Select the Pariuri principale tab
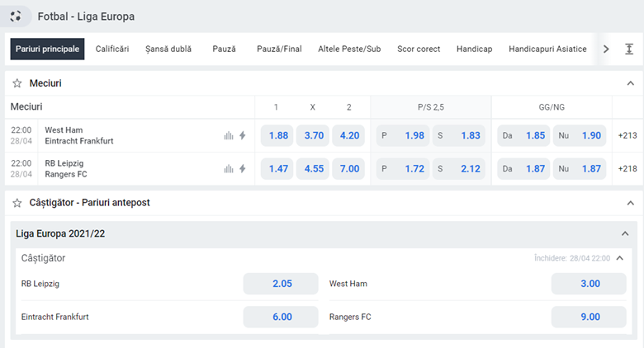 47,49
